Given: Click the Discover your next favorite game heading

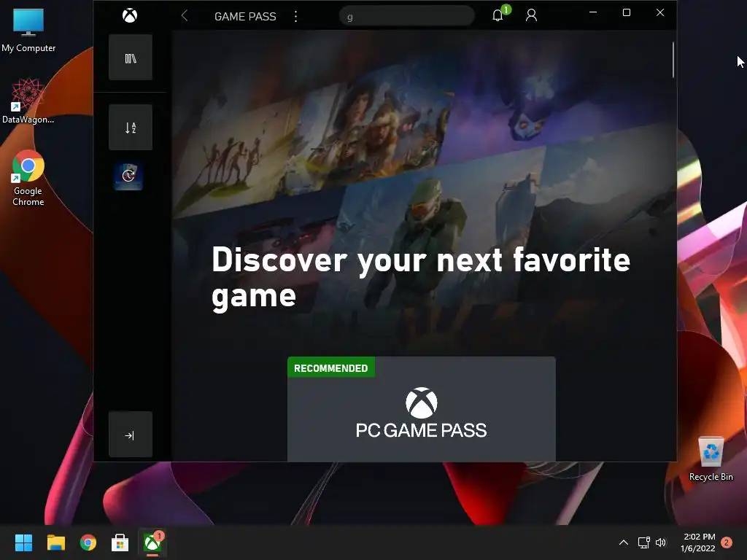Looking at the screenshot, I should click(x=421, y=278).
